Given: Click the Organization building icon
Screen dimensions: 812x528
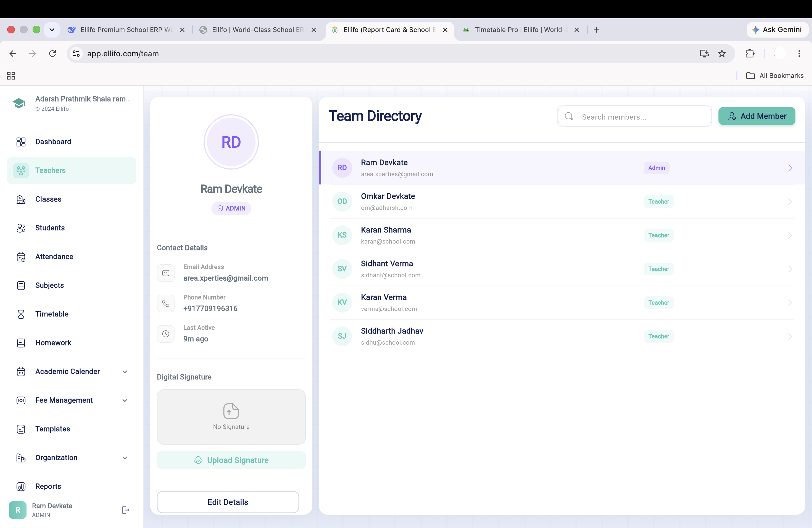Looking at the screenshot, I should [21, 458].
